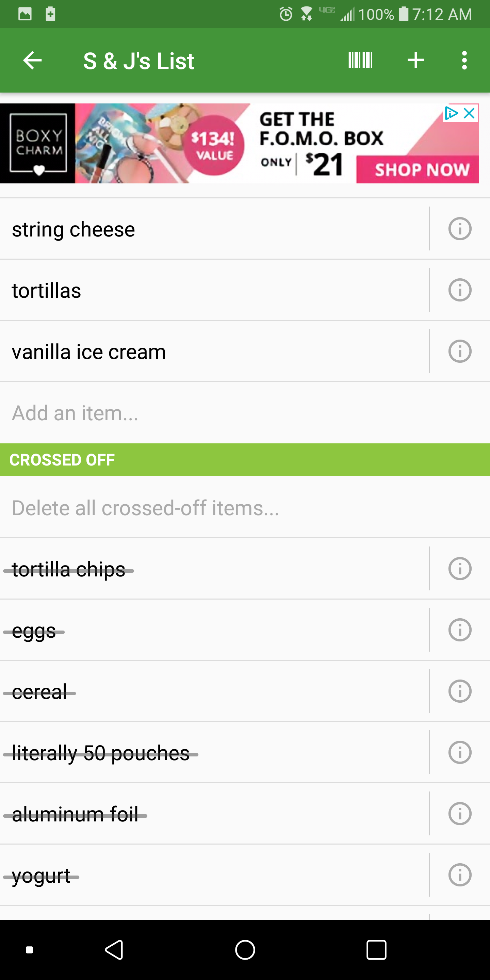Tap the back arrow in header
The width and height of the screenshot is (490, 980).
point(32,61)
